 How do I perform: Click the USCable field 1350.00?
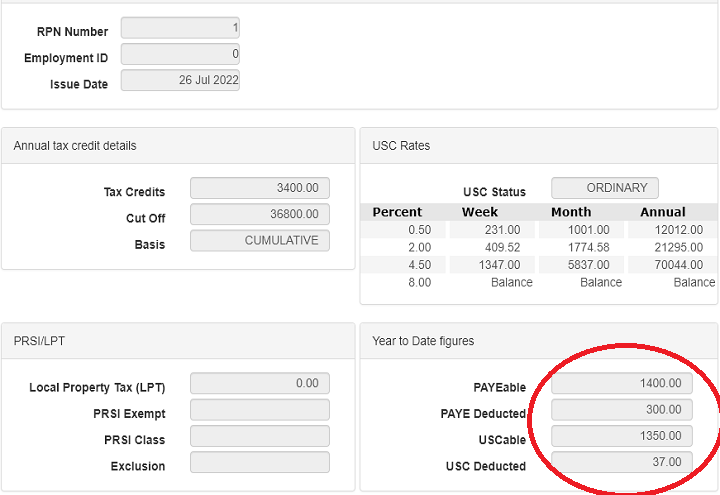pos(622,436)
